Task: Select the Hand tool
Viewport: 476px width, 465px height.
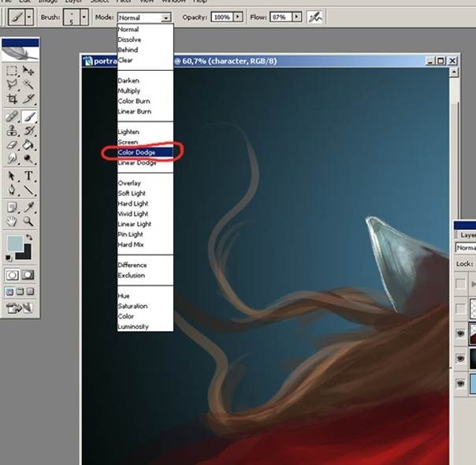Action: point(12,221)
